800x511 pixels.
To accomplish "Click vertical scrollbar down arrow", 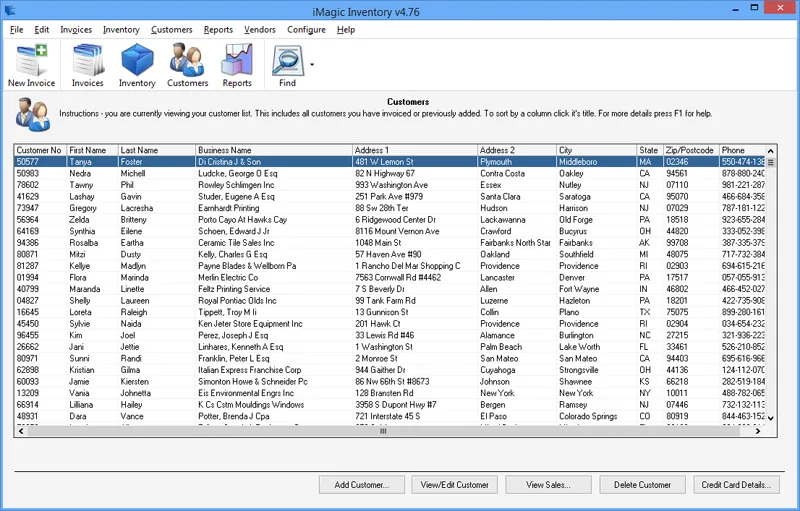I will click(771, 418).
